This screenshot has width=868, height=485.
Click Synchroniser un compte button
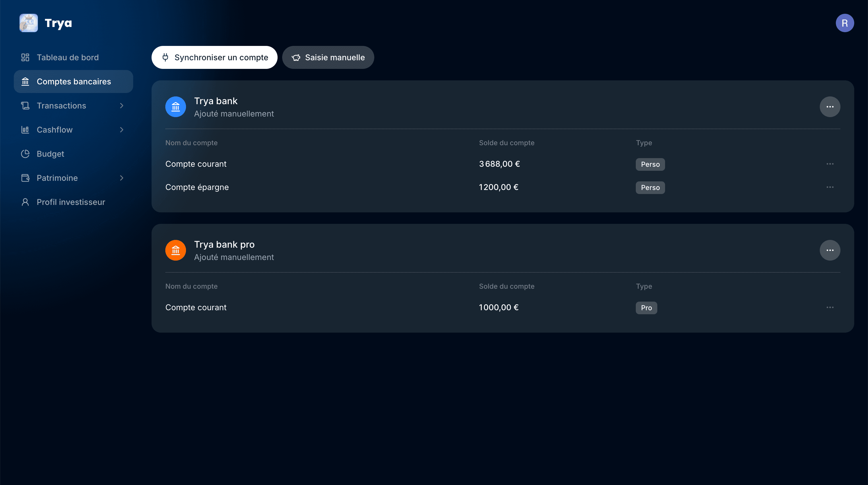pyautogui.click(x=214, y=58)
